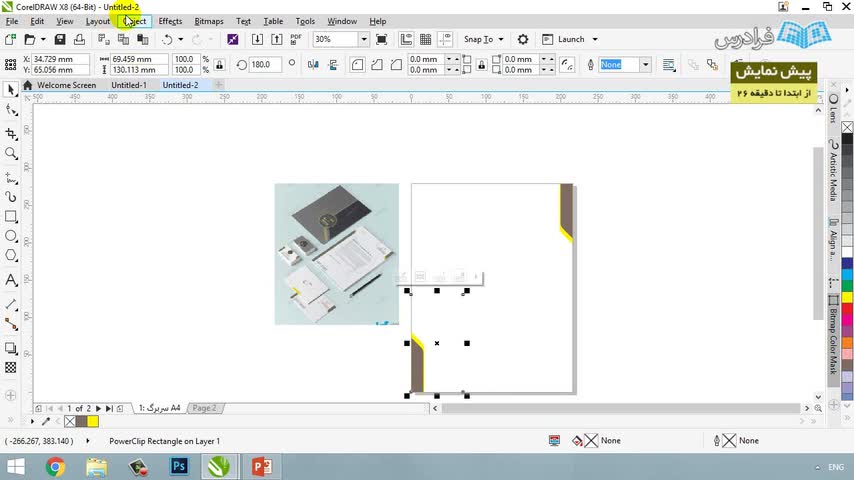Select the Pick tool in the toolbox

[11, 90]
